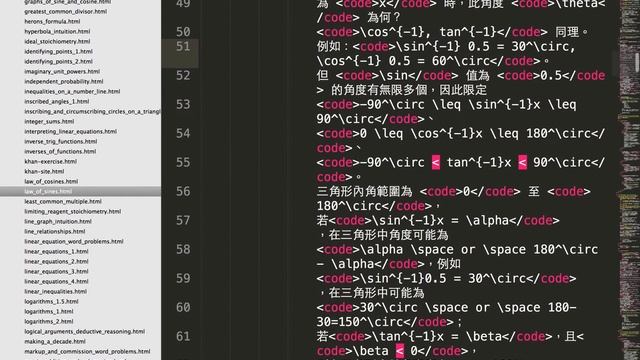
Task: Open logarithms_1.html
Action: (x=49, y=311)
